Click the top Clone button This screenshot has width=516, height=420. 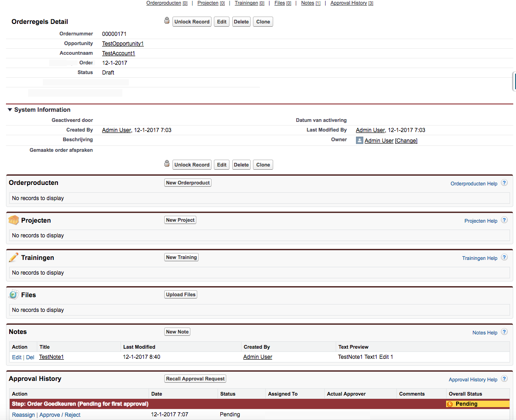tap(263, 22)
